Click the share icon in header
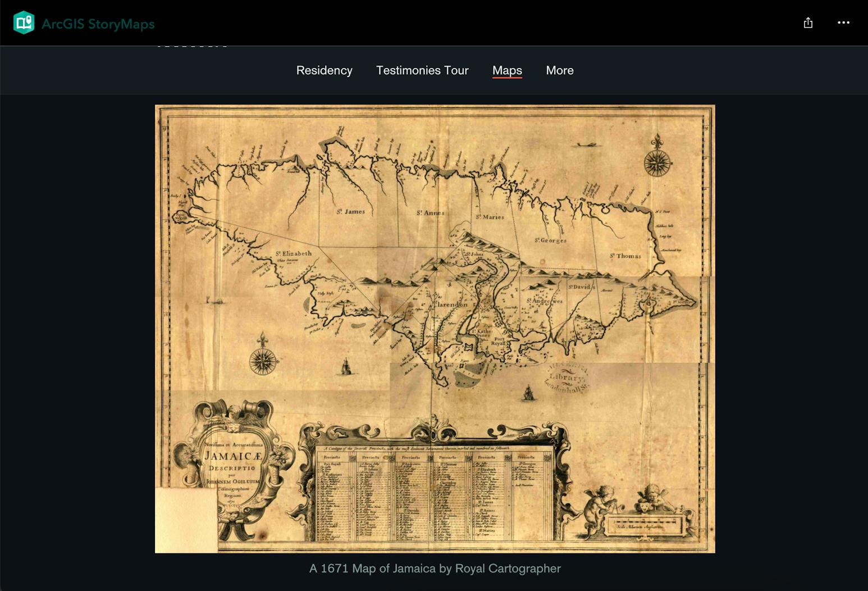The width and height of the screenshot is (868, 591). pyautogui.click(x=808, y=22)
